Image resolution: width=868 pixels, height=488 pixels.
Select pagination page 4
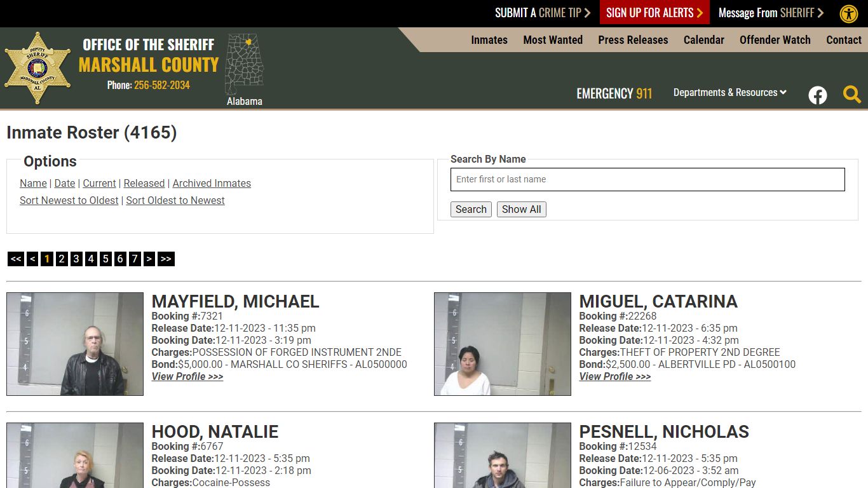91,259
